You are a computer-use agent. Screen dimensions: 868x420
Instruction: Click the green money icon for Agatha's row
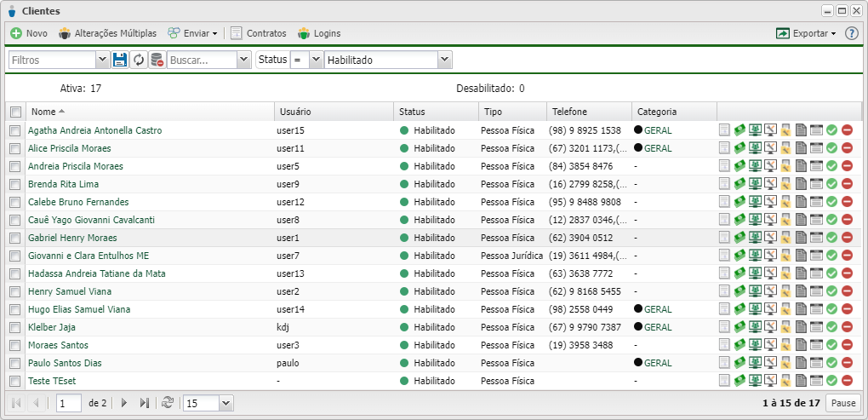pyautogui.click(x=740, y=130)
